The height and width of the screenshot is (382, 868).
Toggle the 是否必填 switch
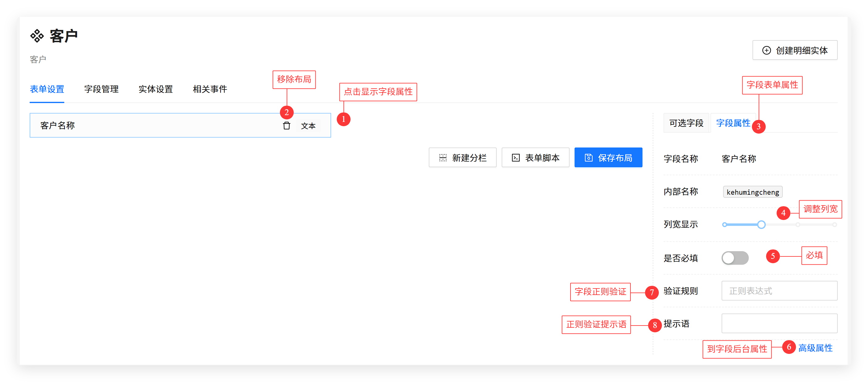[735, 258]
